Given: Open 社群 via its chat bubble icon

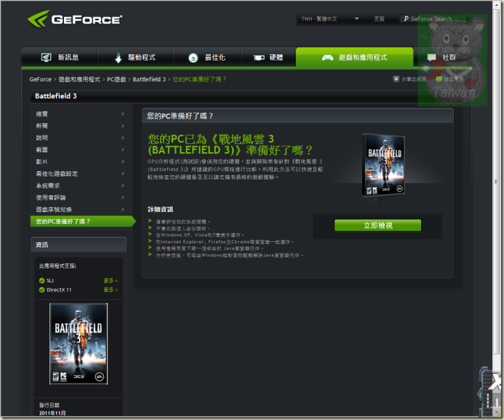Looking at the screenshot, I should [432, 58].
